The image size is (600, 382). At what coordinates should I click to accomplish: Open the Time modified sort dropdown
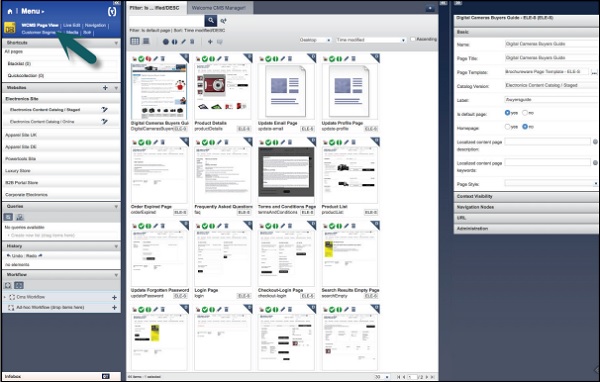point(371,40)
